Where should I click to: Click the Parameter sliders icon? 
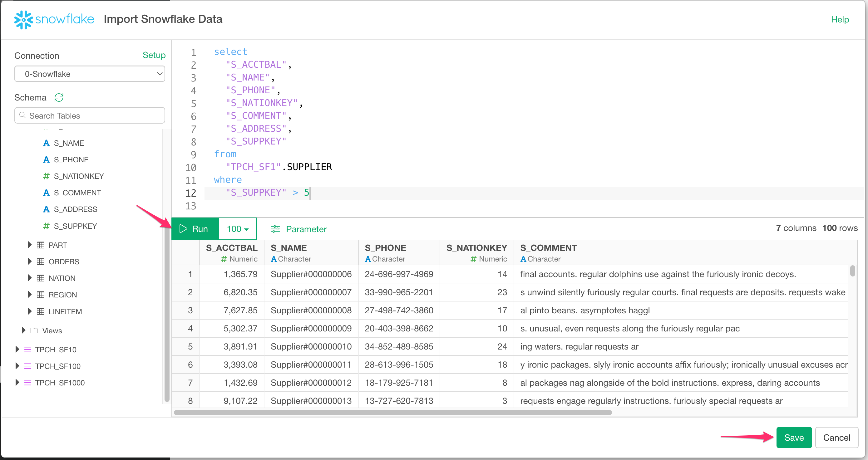coord(275,229)
